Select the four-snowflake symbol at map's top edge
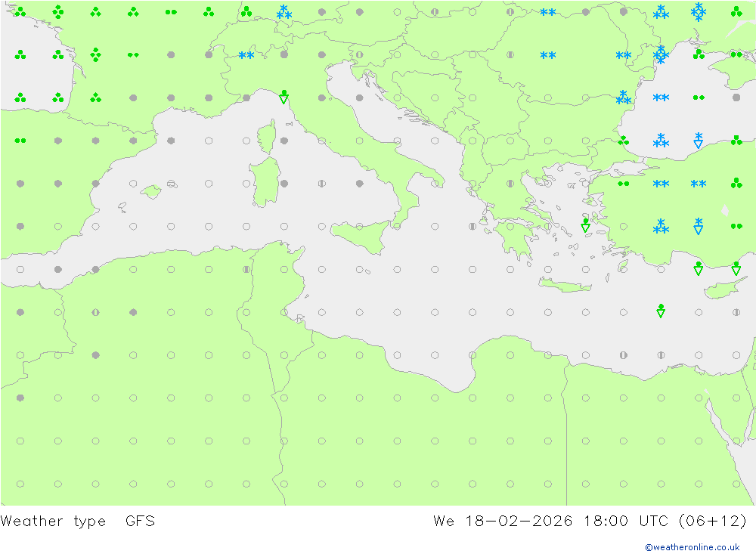Image resolution: width=756 pixels, height=554 pixels. (x=699, y=11)
